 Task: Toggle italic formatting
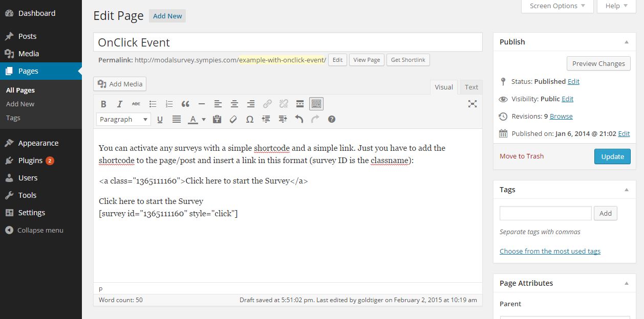[120, 104]
